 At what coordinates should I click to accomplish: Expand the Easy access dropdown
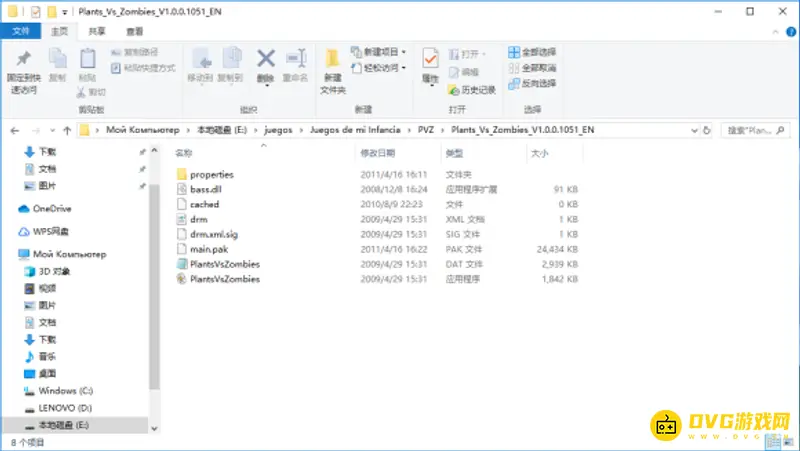pyautogui.click(x=404, y=68)
